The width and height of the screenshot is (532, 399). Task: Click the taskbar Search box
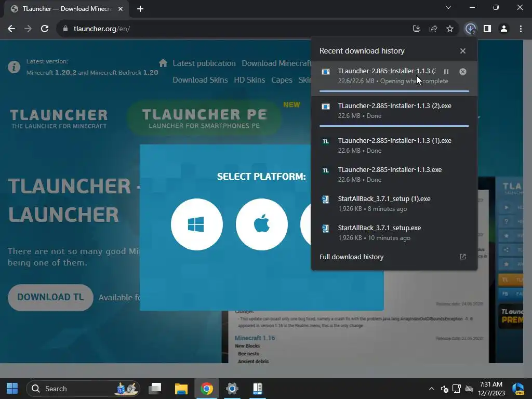(83, 389)
